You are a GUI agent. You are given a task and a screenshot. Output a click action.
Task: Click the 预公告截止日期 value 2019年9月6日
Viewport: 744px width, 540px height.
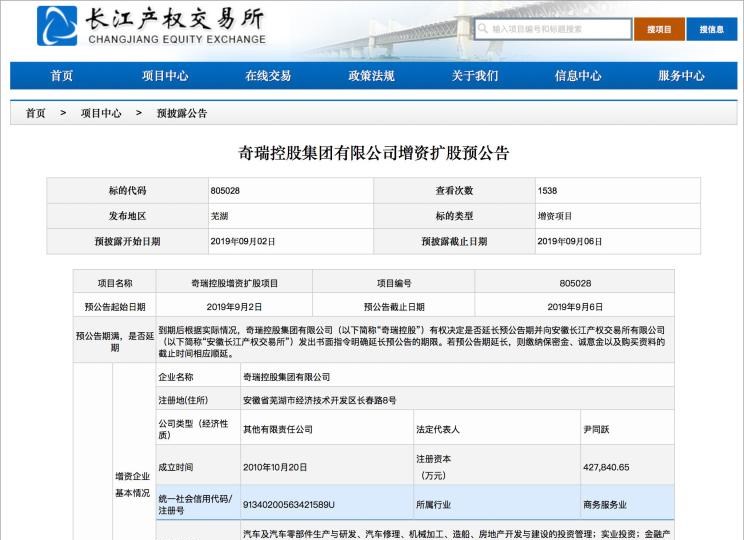pos(575,307)
